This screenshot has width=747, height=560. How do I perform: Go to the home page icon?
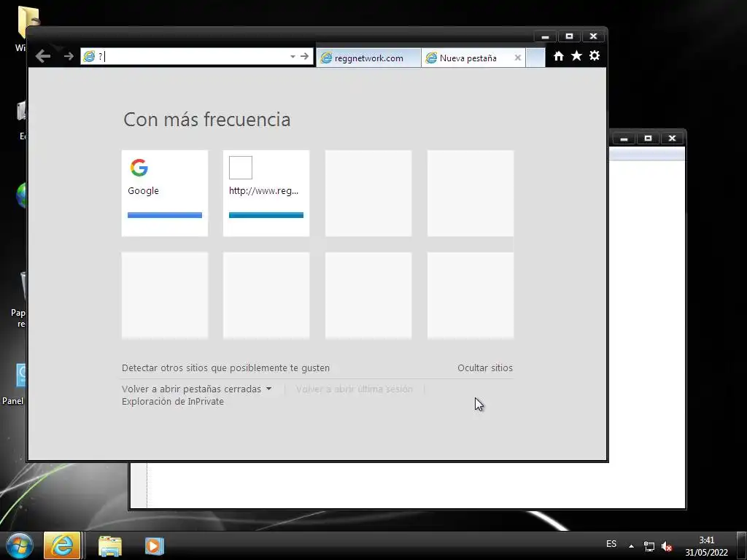(558, 56)
